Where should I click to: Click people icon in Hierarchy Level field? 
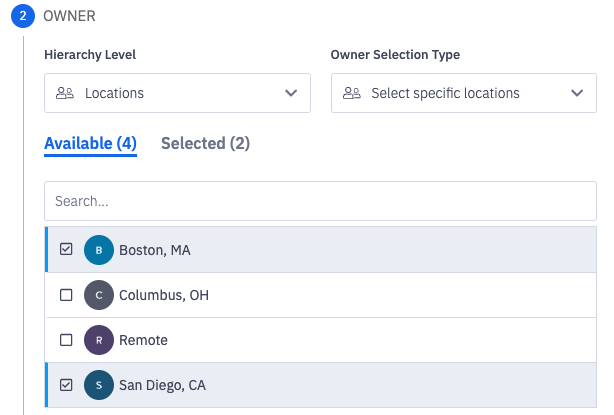[65, 93]
